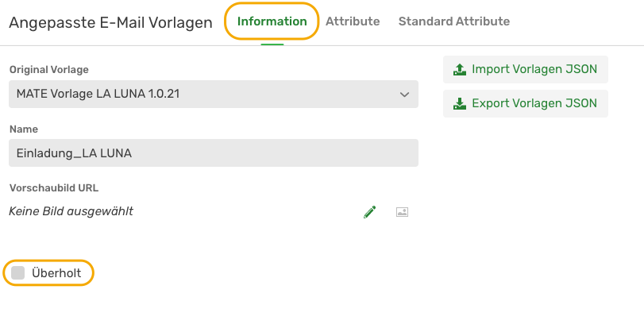Click the Import Vorlagen JSON button

pos(526,69)
